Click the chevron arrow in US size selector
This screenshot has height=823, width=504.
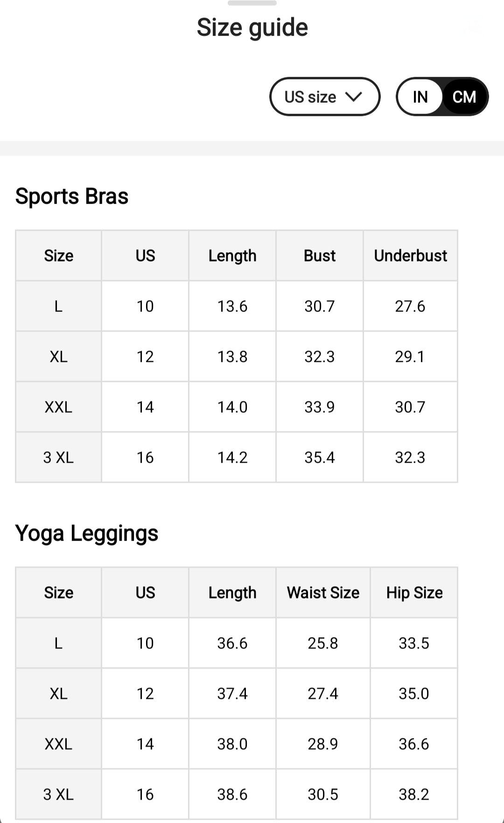pos(353,97)
